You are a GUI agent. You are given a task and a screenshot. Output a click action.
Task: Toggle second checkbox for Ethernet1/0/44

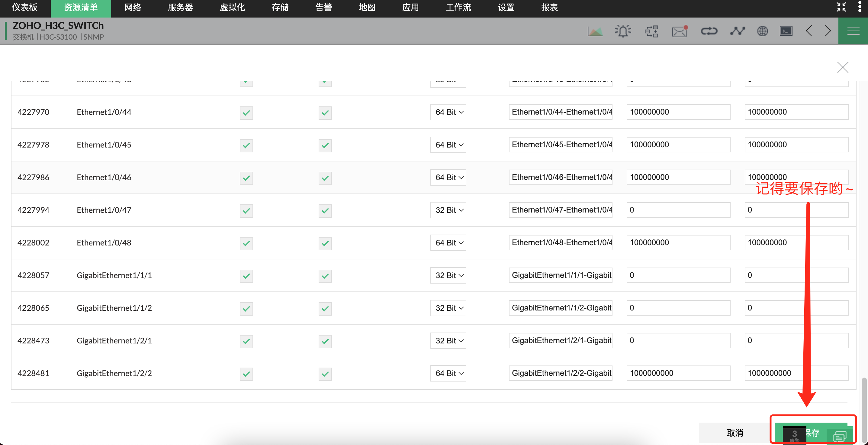(x=325, y=112)
